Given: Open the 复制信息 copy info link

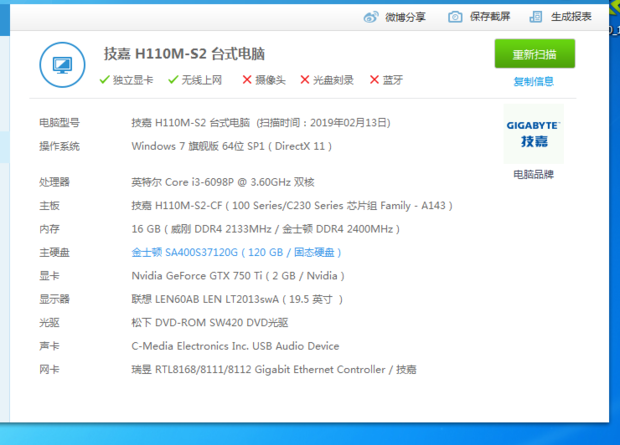Looking at the screenshot, I should (533, 81).
